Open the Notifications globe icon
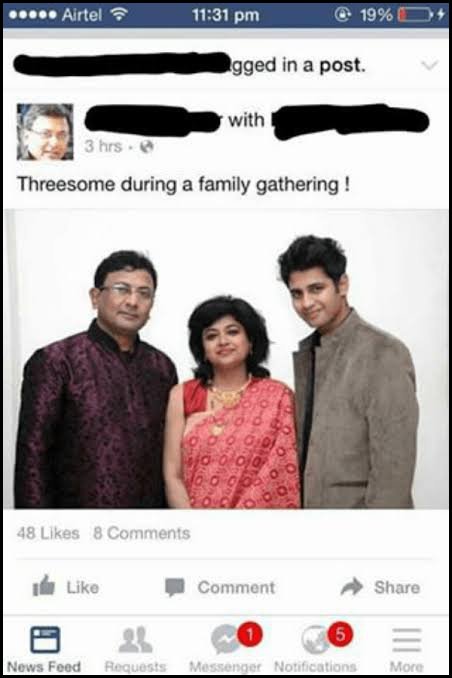Viewport: 452px width, 678px height. click(x=315, y=640)
